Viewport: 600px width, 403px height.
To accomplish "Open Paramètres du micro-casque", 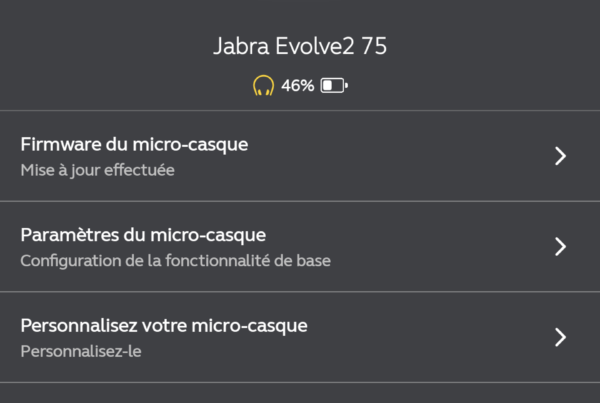I will point(300,246).
